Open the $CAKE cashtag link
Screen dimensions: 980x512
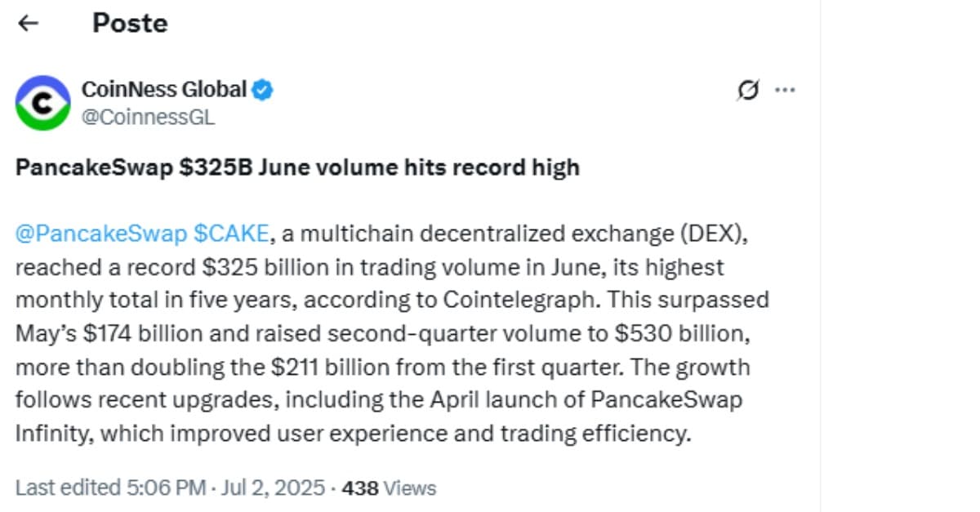pyautogui.click(x=231, y=234)
